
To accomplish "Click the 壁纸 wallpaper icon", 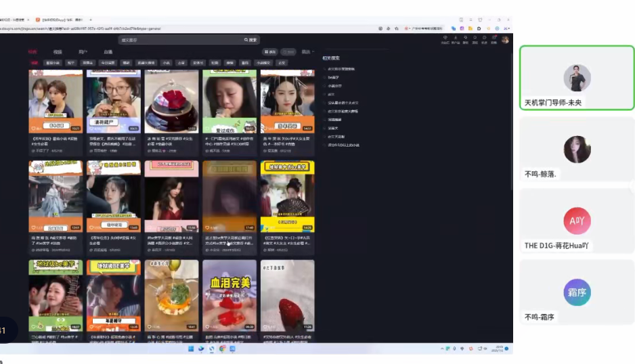I will coord(466,39).
